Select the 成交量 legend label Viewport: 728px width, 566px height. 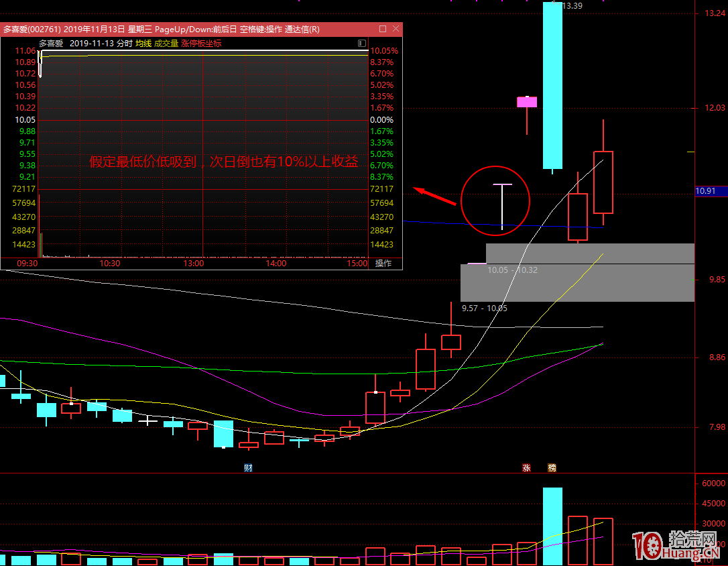click(166, 43)
